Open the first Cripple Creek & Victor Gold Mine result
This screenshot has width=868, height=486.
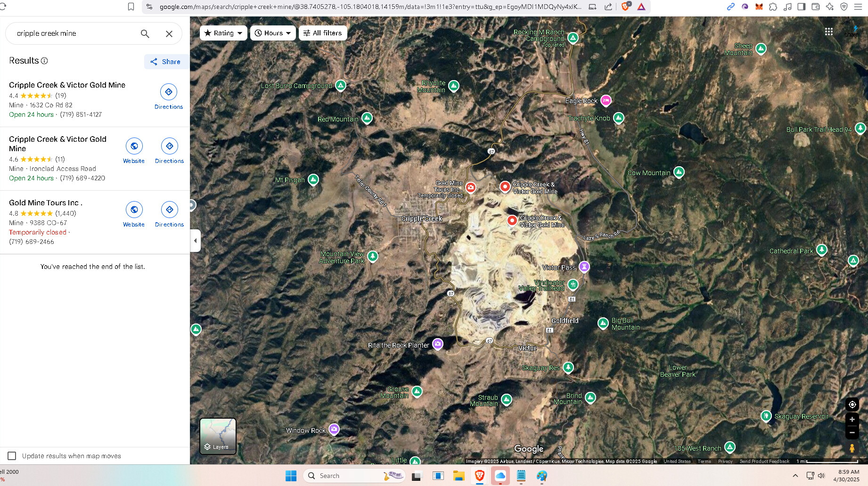[67, 85]
